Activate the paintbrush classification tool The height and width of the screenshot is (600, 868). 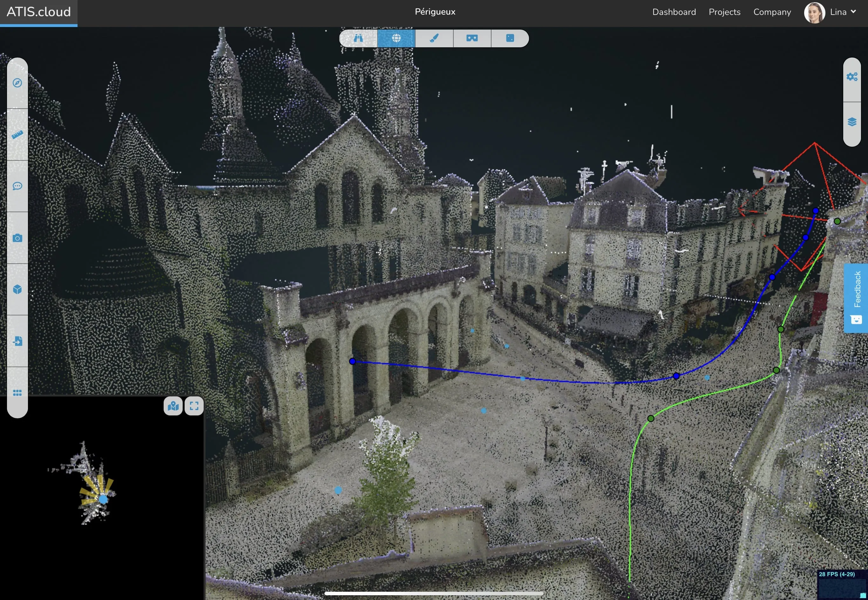pyautogui.click(x=434, y=38)
